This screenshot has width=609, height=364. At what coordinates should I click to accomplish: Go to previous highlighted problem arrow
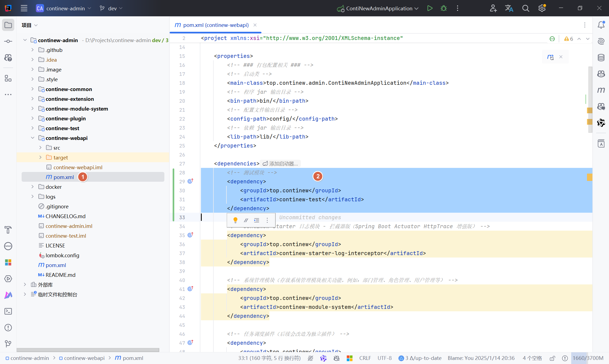coord(579,39)
